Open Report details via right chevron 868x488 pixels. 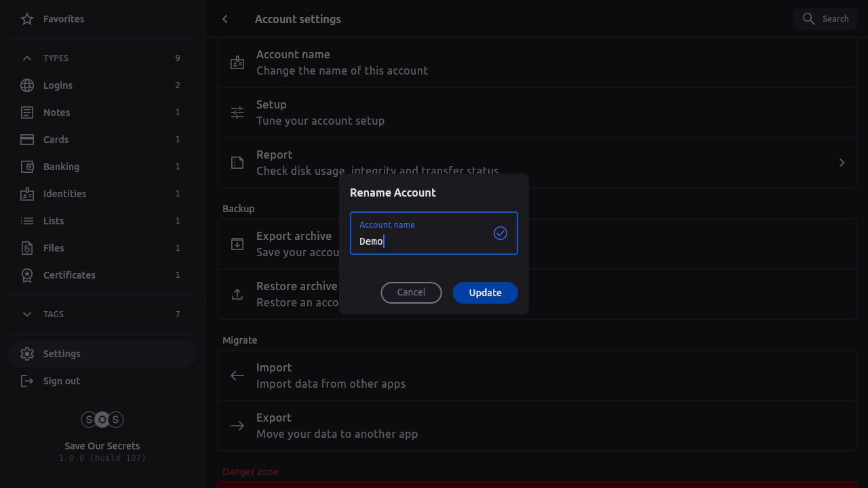pos(842,163)
